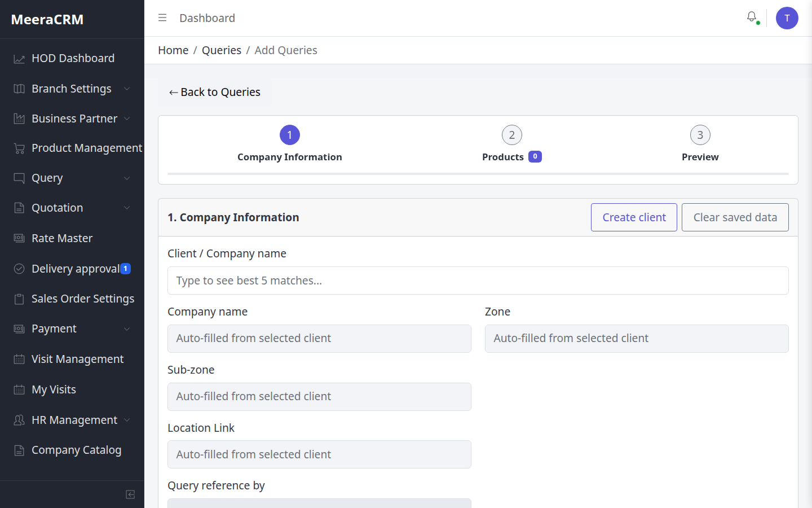Open HOD Dashboard menu item
The image size is (812, 508).
point(72,58)
